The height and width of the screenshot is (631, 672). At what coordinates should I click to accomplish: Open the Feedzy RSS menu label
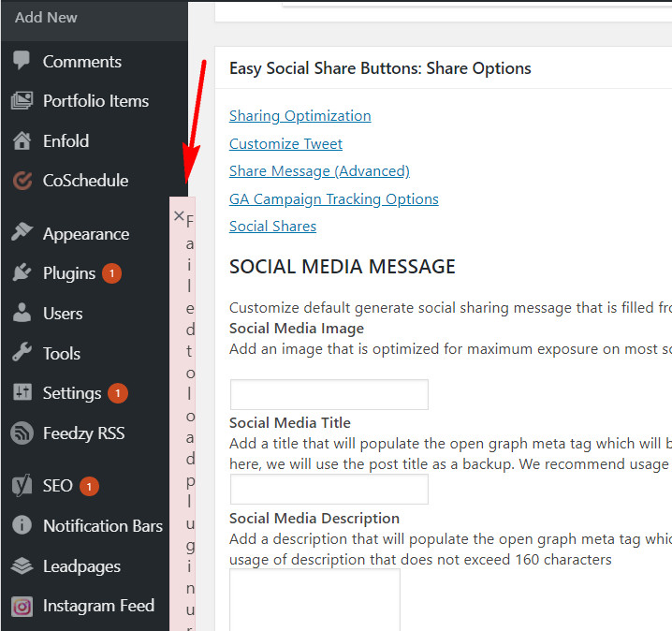coord(83,433)
